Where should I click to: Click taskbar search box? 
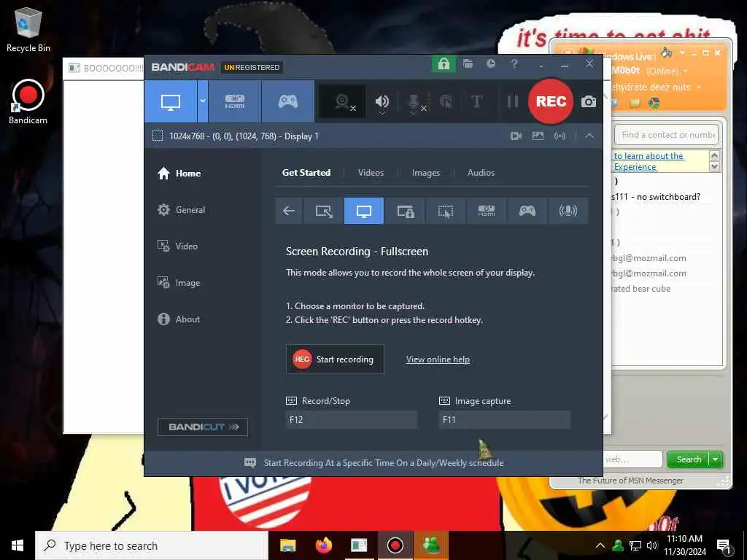(152, 545)
